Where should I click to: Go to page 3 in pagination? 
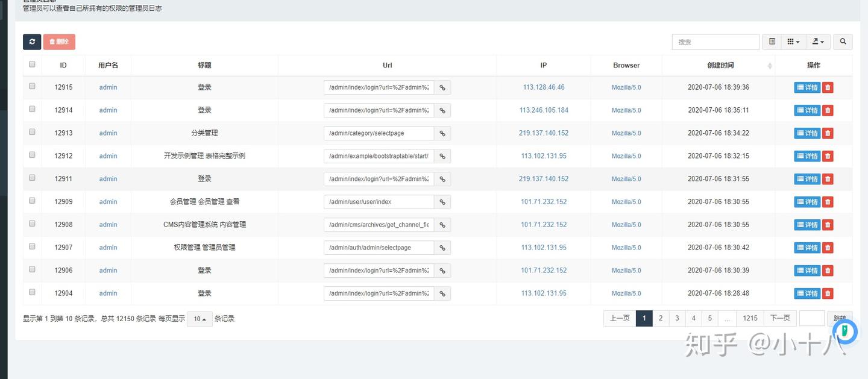tap(677, 318)
